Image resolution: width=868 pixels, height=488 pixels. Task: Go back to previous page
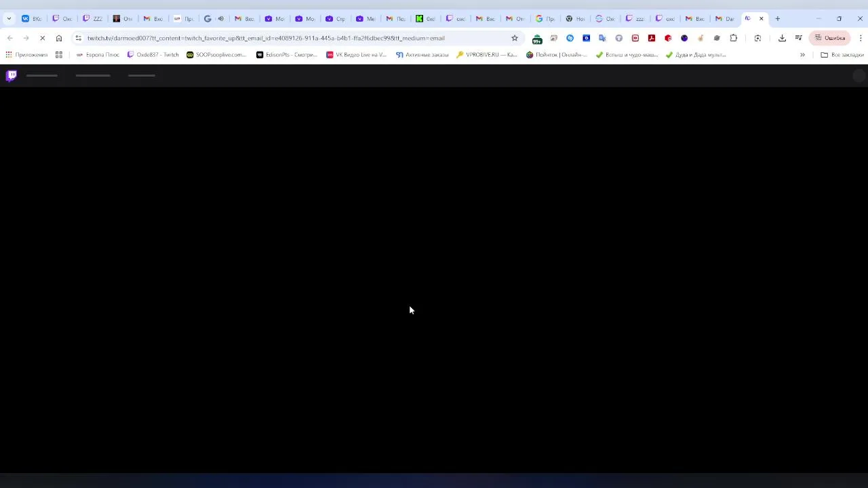click(9, 38)
